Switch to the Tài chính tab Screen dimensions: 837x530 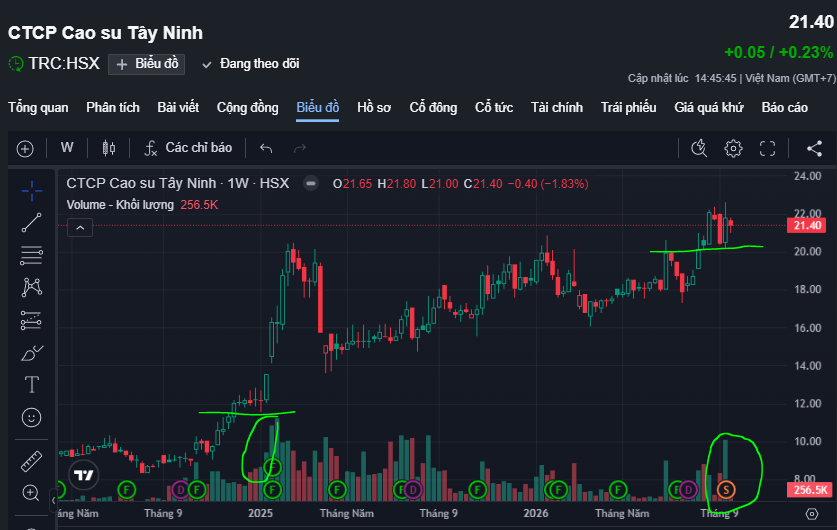coord(557,108)
